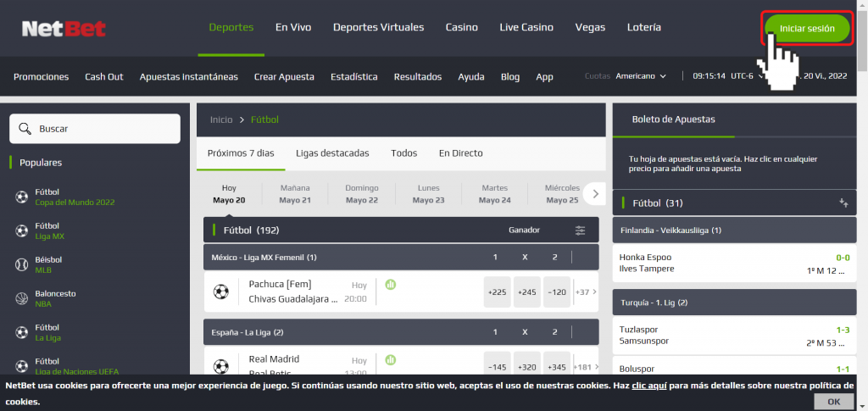Open Pachuca match statistics icon

click(x=390, y=285)
